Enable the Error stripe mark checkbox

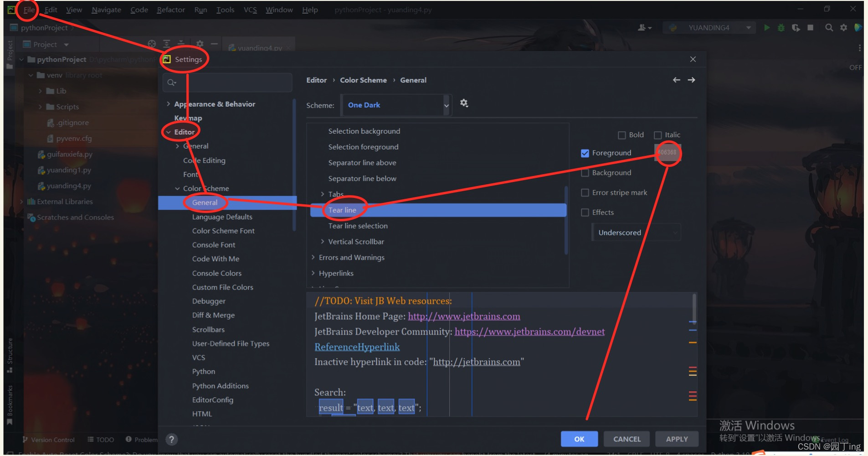(585, 193)
